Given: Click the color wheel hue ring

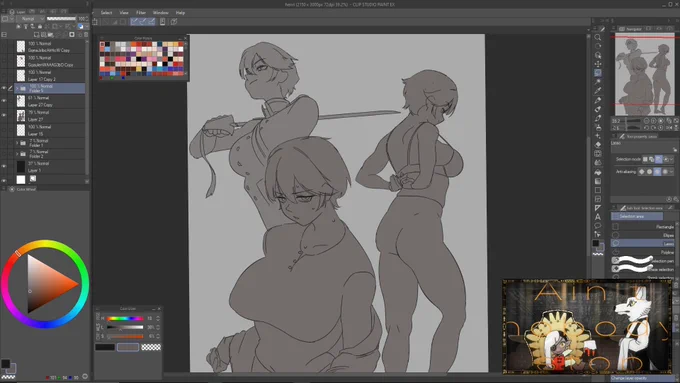Looking at the screenshot, I should point(45,245).
